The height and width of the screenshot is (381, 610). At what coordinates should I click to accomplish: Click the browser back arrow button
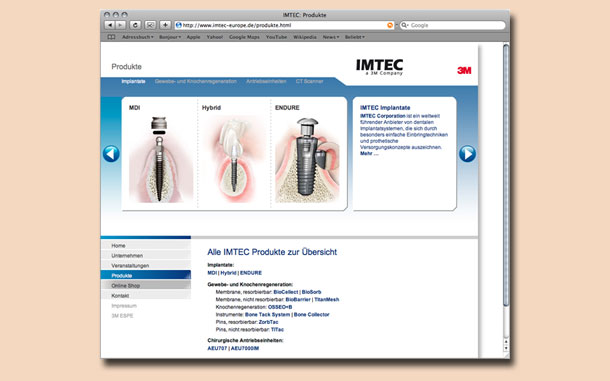pos(110,25)
